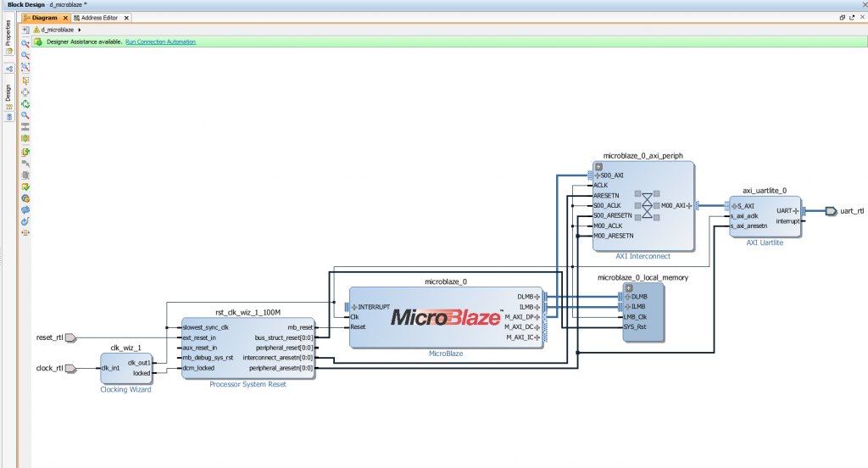The height and width of the screenshot is (468, 868).
Task: Click the Debug clock-style toolbar icon
Action: (25, 198)
